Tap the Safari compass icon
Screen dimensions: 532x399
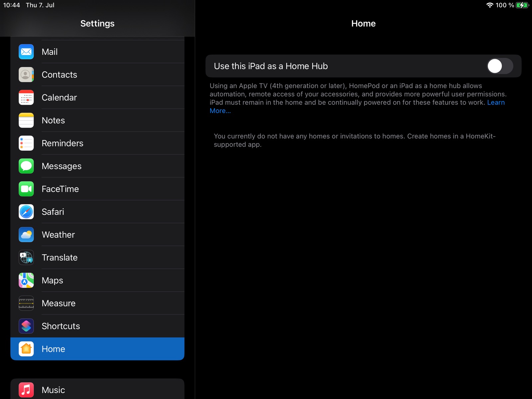click(26, 212)
